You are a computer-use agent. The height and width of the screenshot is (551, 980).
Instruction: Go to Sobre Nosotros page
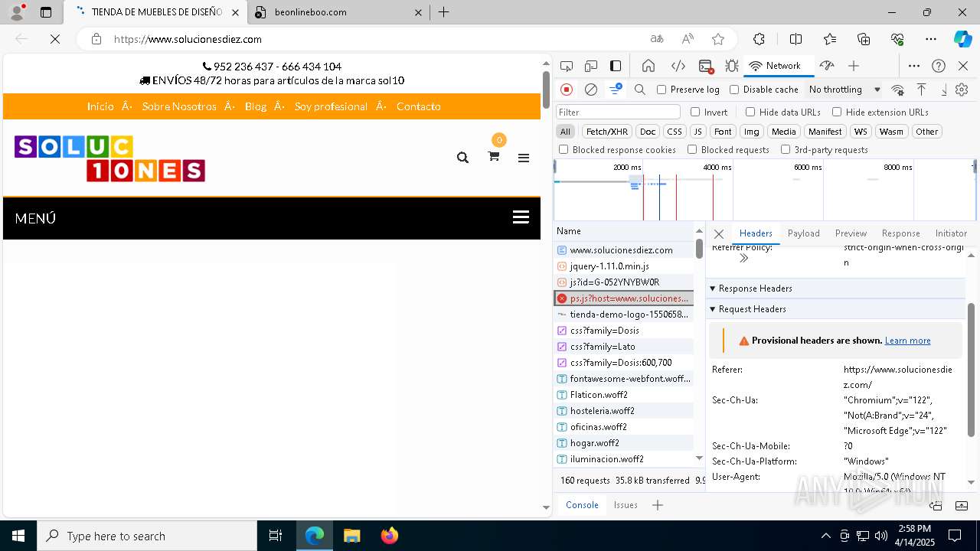[179, 106]
